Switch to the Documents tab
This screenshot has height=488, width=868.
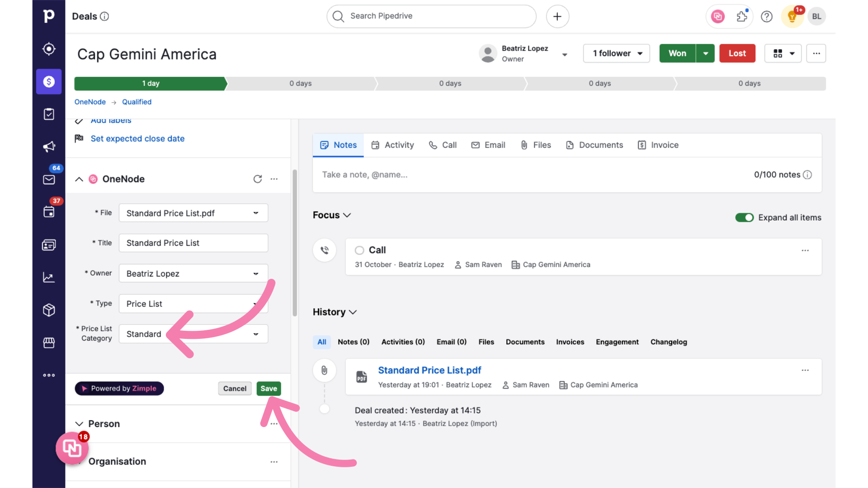tap(594, 145)
